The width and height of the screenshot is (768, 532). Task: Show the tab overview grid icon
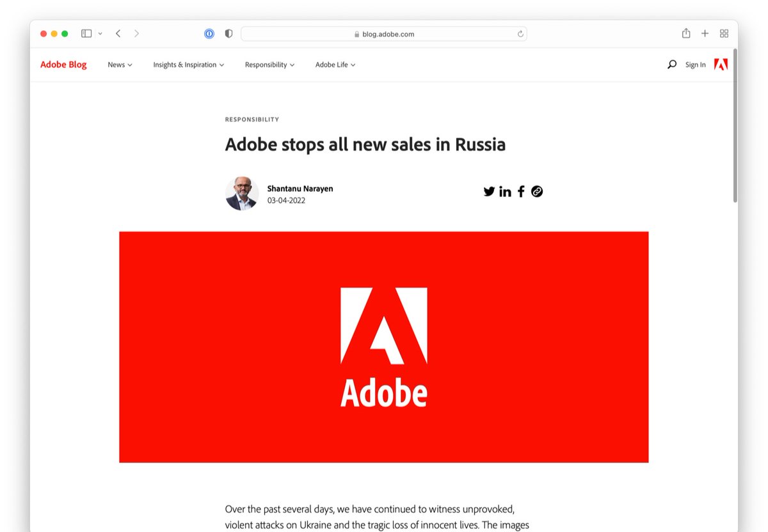pyautogui.click(x=724, y=34)
